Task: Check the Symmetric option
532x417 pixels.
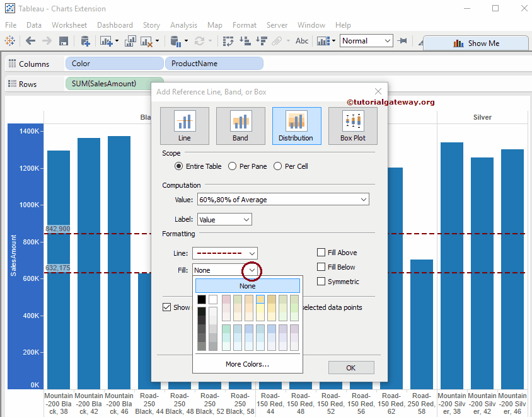Action: pyautogui.click(x=321, y=281)
